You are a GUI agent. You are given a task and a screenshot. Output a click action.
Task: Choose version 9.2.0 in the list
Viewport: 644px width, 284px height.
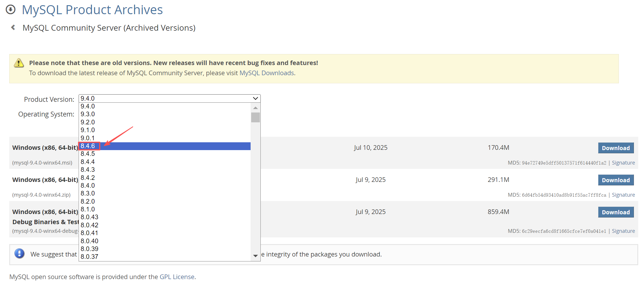164,122
